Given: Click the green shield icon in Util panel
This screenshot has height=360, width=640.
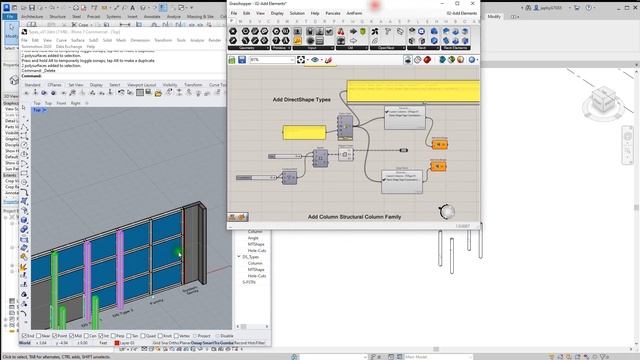Looking at the screenshot, I should [x=362, y=31].
